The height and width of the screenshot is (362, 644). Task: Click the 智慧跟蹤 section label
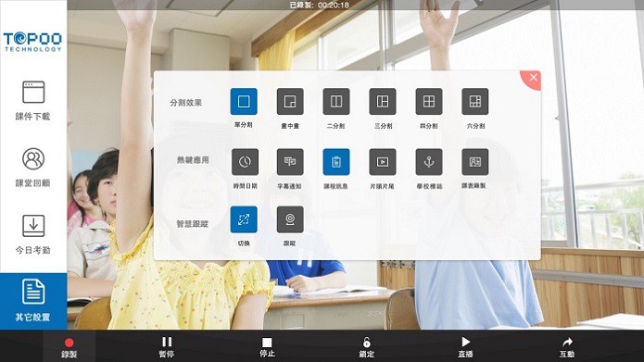click(x=192, y=224)
